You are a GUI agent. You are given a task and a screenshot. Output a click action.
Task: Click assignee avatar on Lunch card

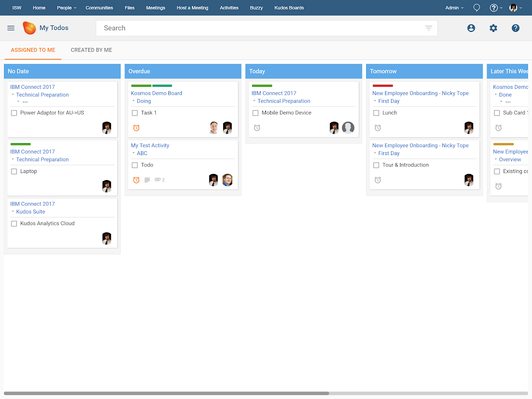[x=469, y=128]
